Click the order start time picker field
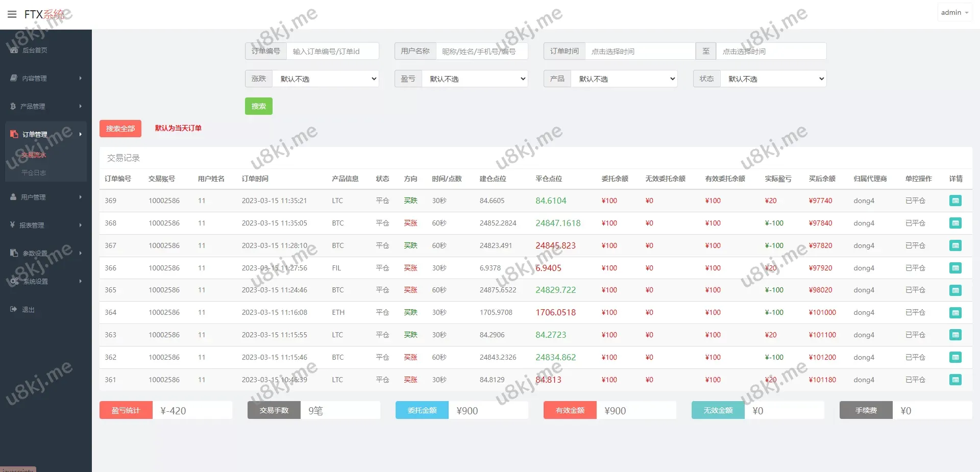This screenshot has height=472, width=980. (x=640, y=52)
